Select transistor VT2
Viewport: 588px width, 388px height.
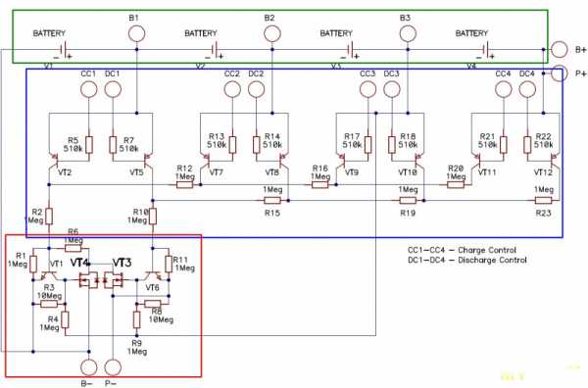tap(54, 161)
